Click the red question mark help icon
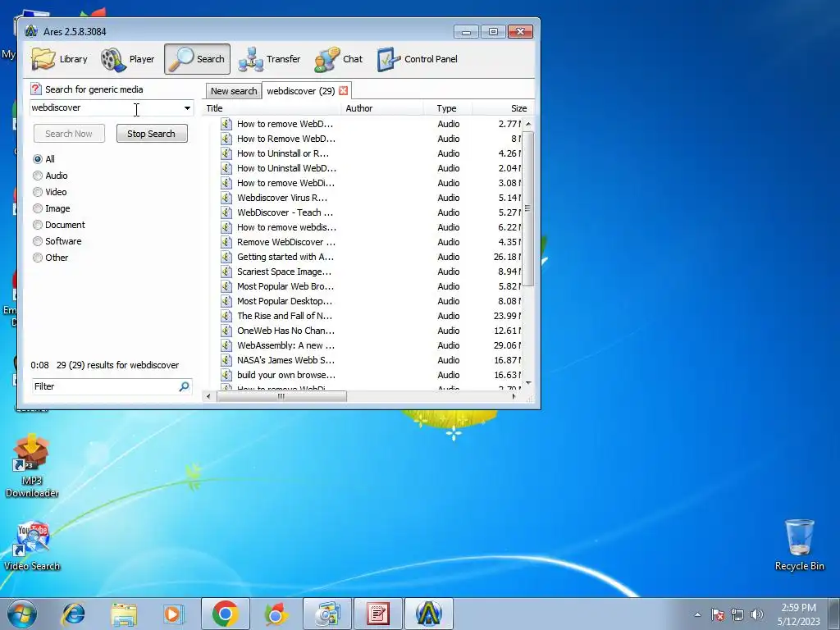The width and height of the screenshot is (840, 630). pyautogui.click(x=36, y=89)
